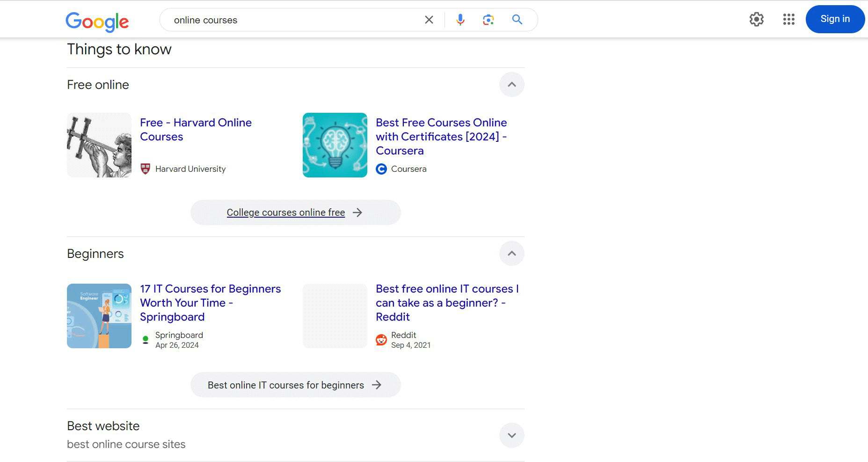Viewport: 868px width, 462px height.
Task: Click the Harvard University shield favicon
Action: point(146,169)
